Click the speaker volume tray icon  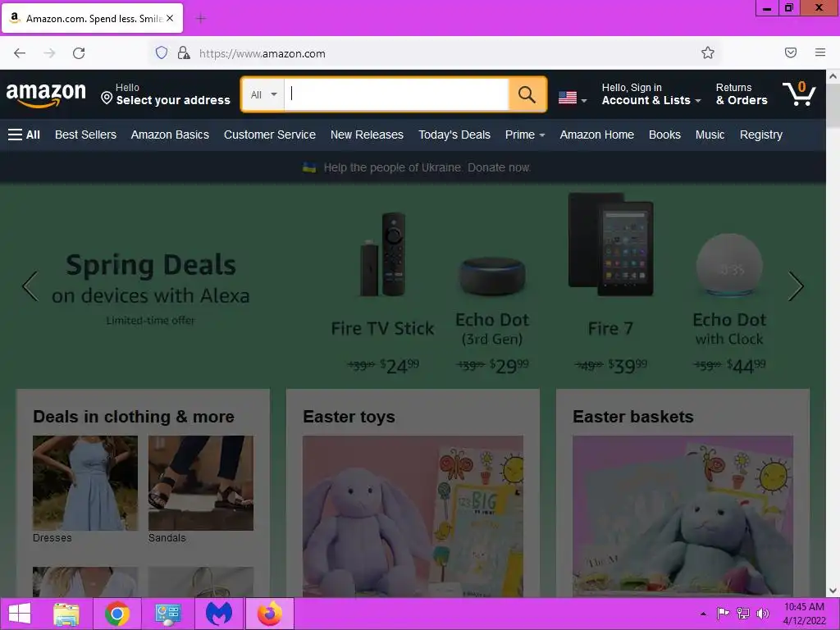762,614
